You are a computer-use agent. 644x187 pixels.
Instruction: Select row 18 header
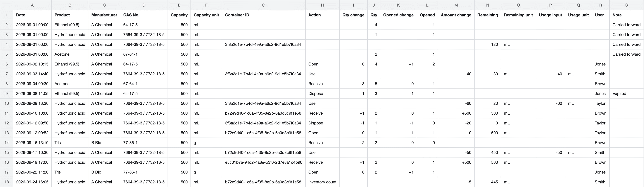pos(7,182)
